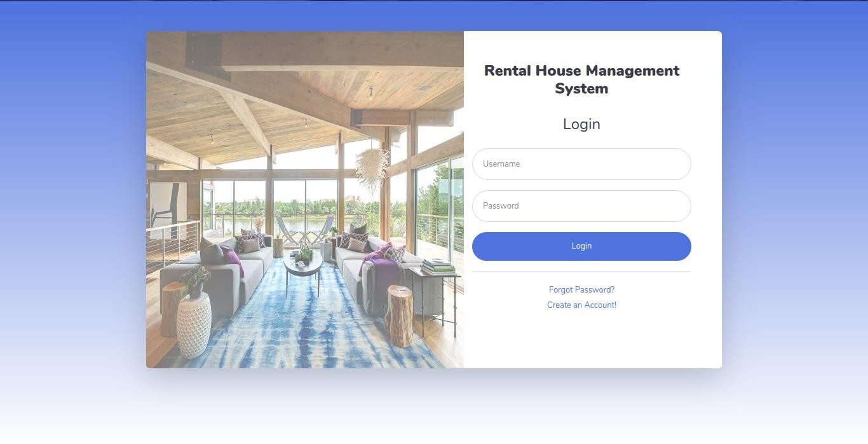The height and width of the screenshot is (444, 868).
Task: Click the Password input field
Action: tap(581, 205)
